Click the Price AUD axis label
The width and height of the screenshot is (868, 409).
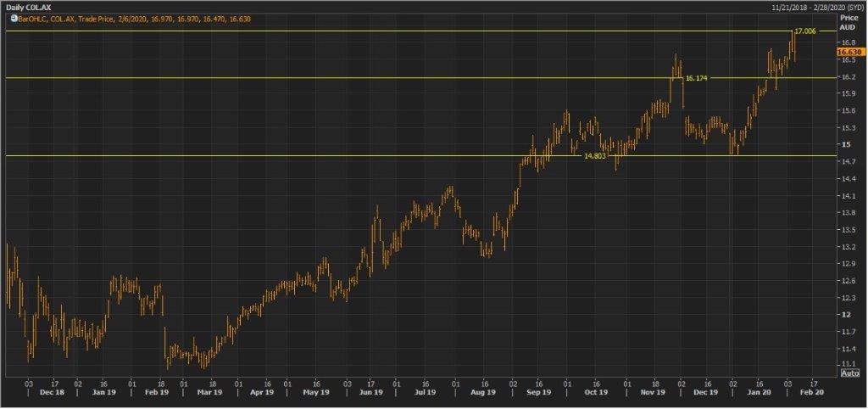click(x=848, y=21)
